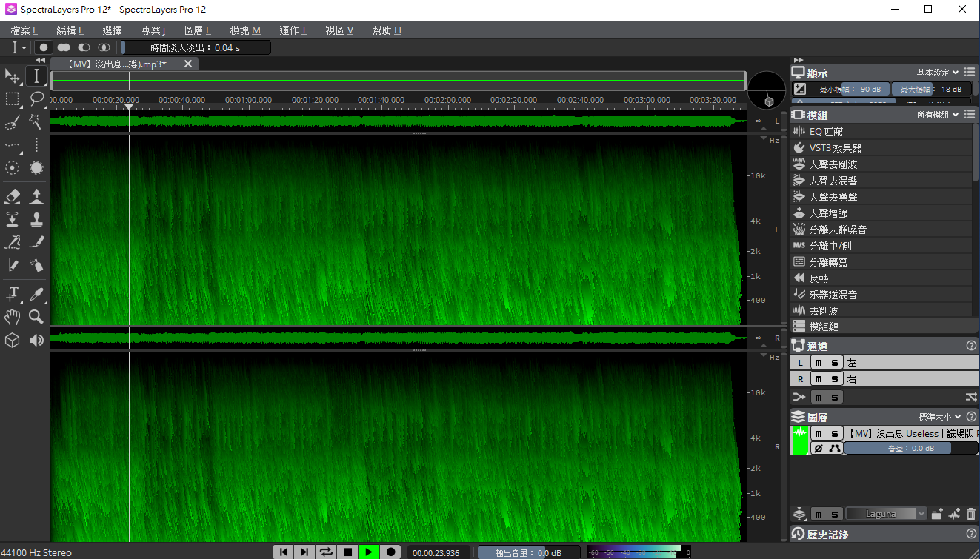Select the transient vertical line selection tool

36,145
